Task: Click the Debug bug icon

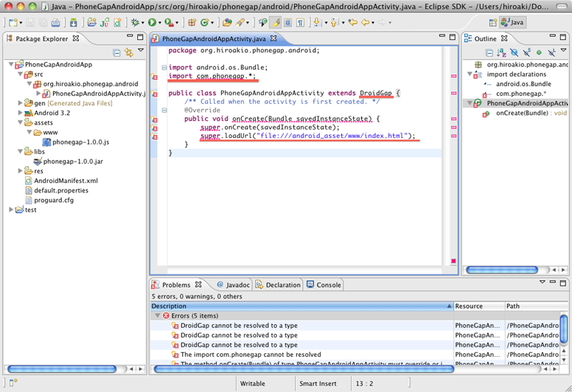Action: pos(135,23)
